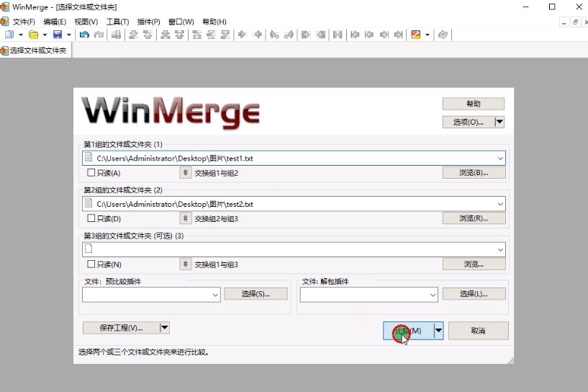Click the First File navigation icon

tap(355, 35)
